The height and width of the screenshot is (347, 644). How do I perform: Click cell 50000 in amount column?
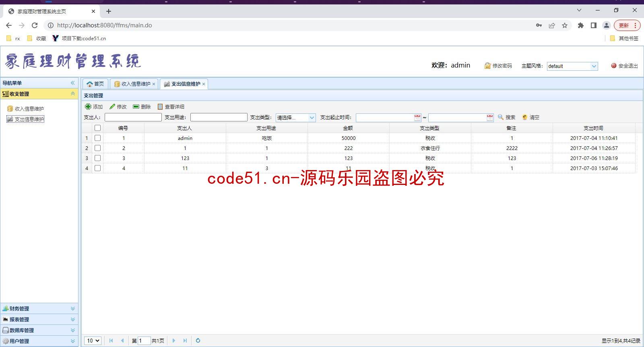(x=348, y=138)
